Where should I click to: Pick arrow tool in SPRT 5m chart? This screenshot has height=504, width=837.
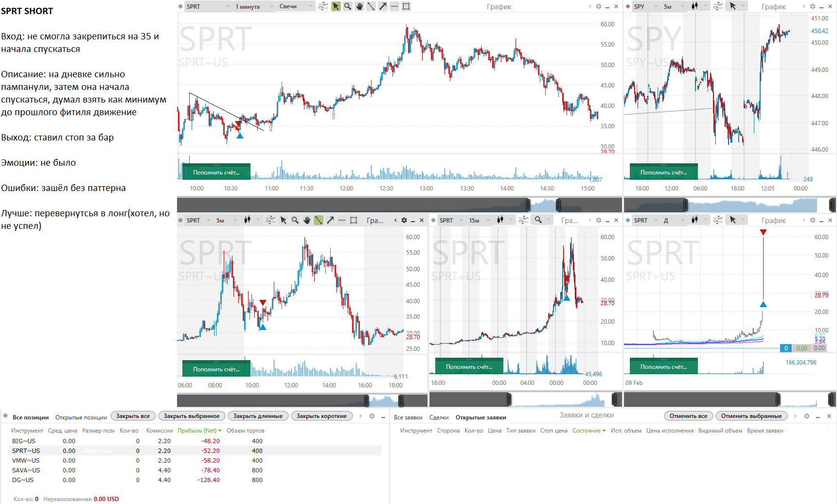[330, 220]
